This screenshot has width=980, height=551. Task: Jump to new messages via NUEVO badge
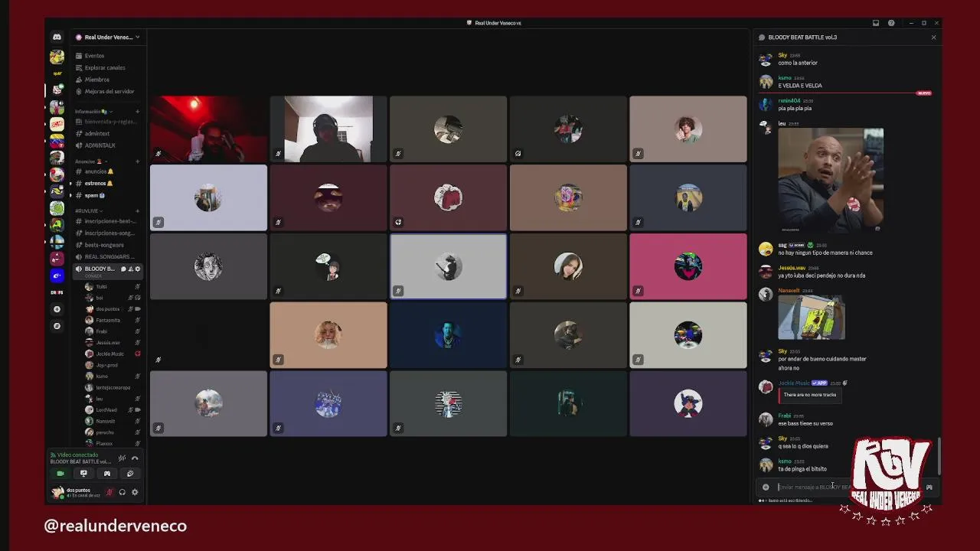[x=924, y=93]
